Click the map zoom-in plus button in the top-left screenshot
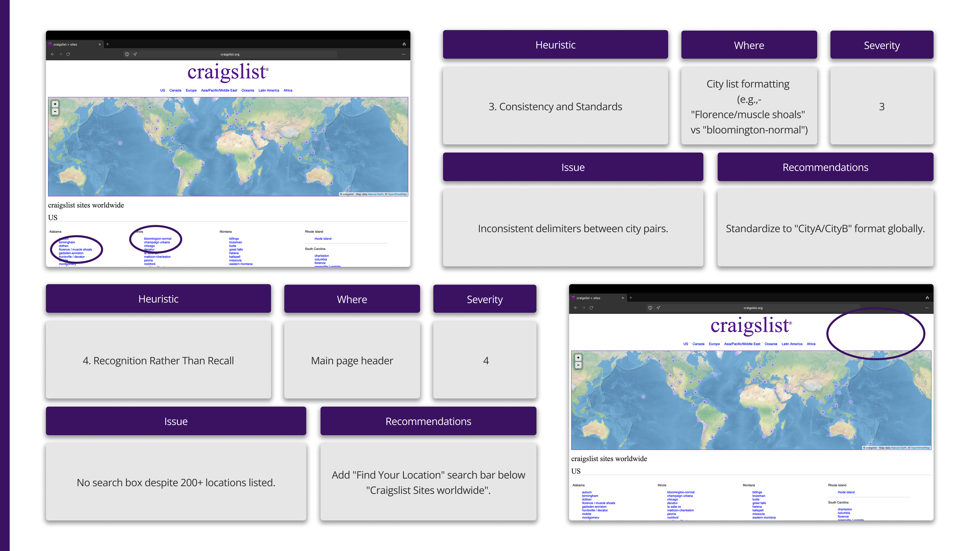980x551 pixels. [55, 104]
